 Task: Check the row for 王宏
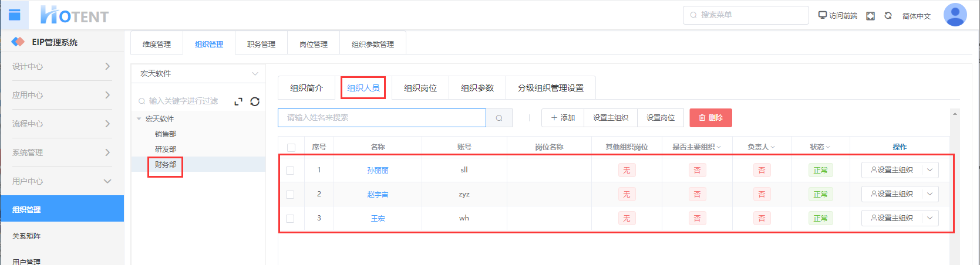click(x=290, y=219)
